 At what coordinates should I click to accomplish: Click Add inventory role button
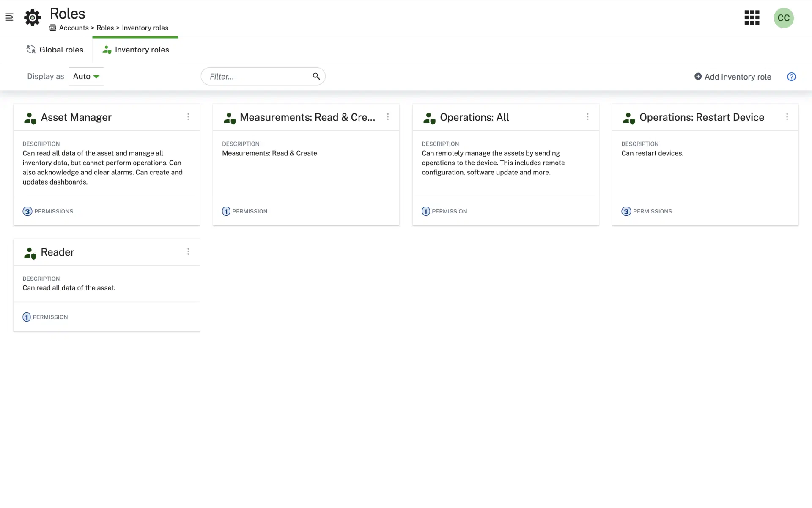point(732,77)
